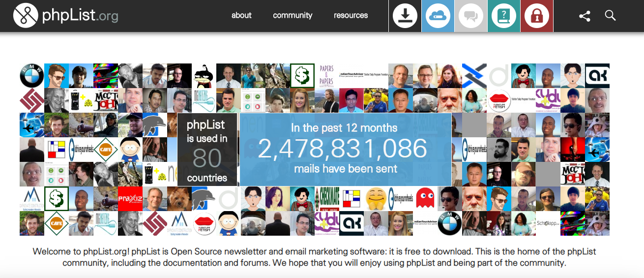Select the Schoolapp logo tile
Image resolution: width=644 pixels, height=278 pixels.
pyautogui.click(x=548, y=223)
